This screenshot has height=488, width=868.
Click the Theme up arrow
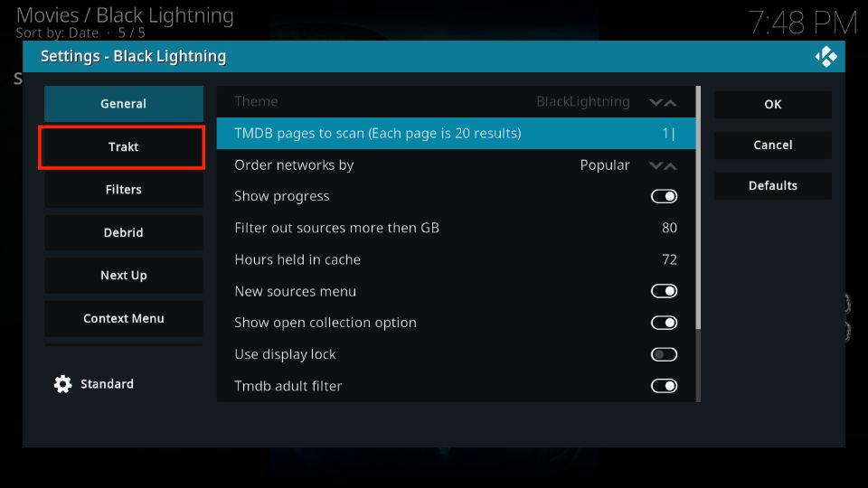point(670,102)
